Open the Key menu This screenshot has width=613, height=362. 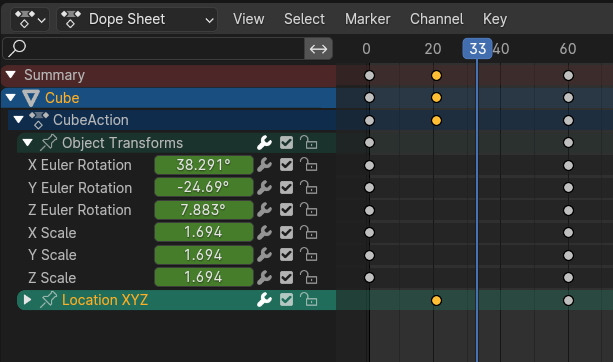click(x=495, y=19)
